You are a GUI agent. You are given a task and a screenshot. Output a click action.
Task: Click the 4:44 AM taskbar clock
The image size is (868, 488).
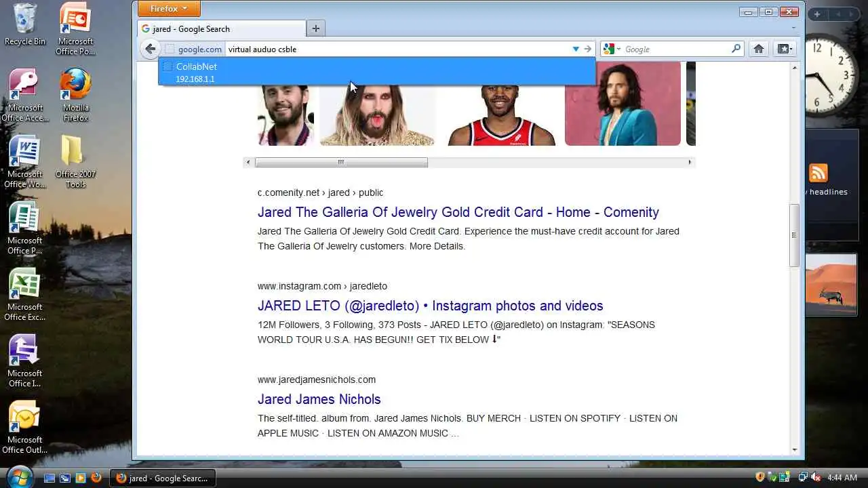point(842,478)
